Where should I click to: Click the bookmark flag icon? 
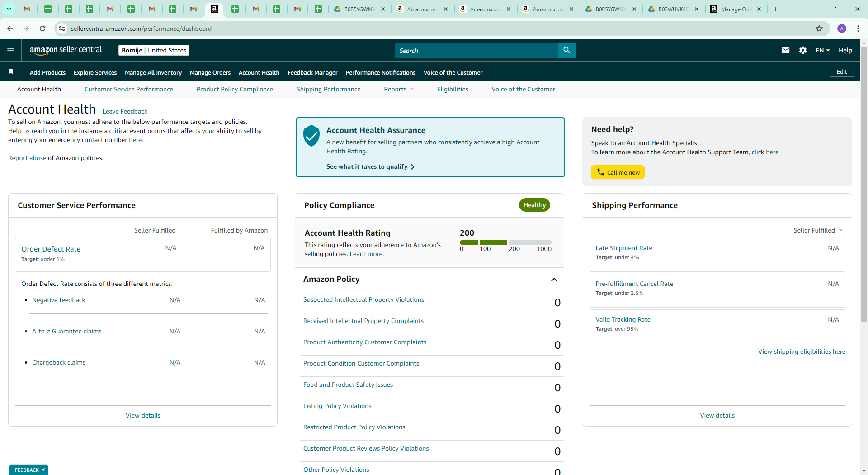click(11, 72)
